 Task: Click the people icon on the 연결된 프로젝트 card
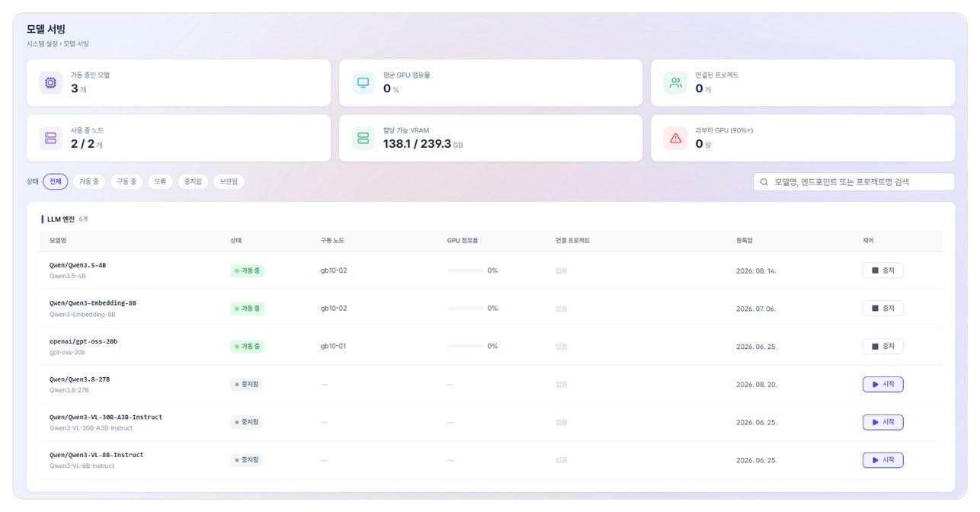click(x=675, y=83)
